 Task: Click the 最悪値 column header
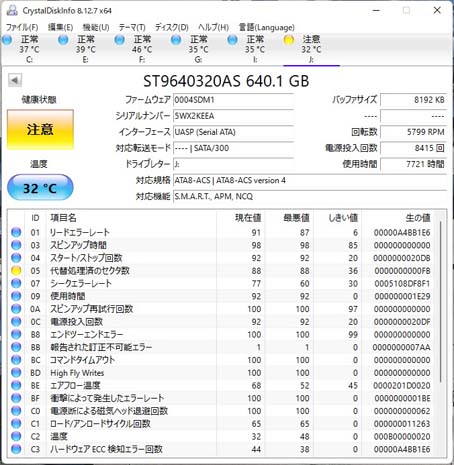pos(289,218)
